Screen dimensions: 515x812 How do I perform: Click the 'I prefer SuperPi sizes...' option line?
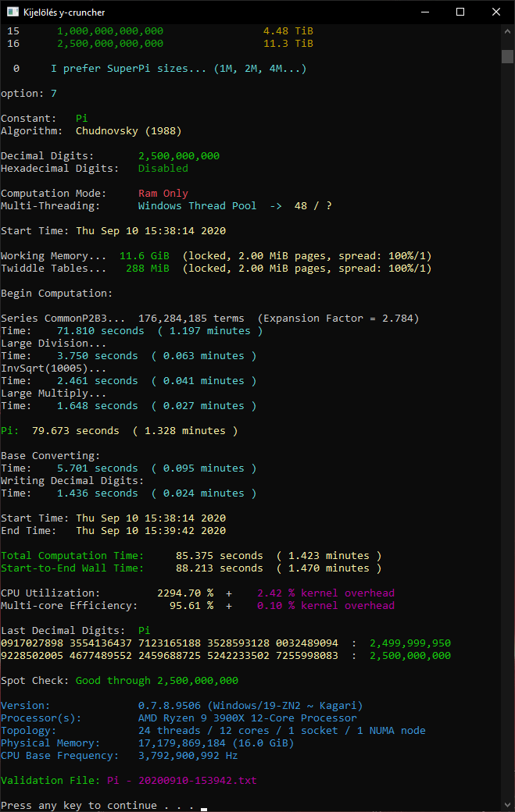pyautogui.click(x=179, y=69)
